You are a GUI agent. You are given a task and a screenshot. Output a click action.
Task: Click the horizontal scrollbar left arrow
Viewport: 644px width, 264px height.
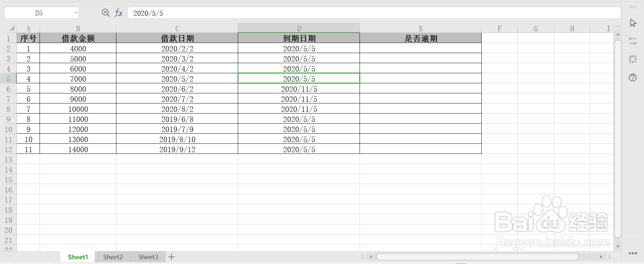coord(371,257)
